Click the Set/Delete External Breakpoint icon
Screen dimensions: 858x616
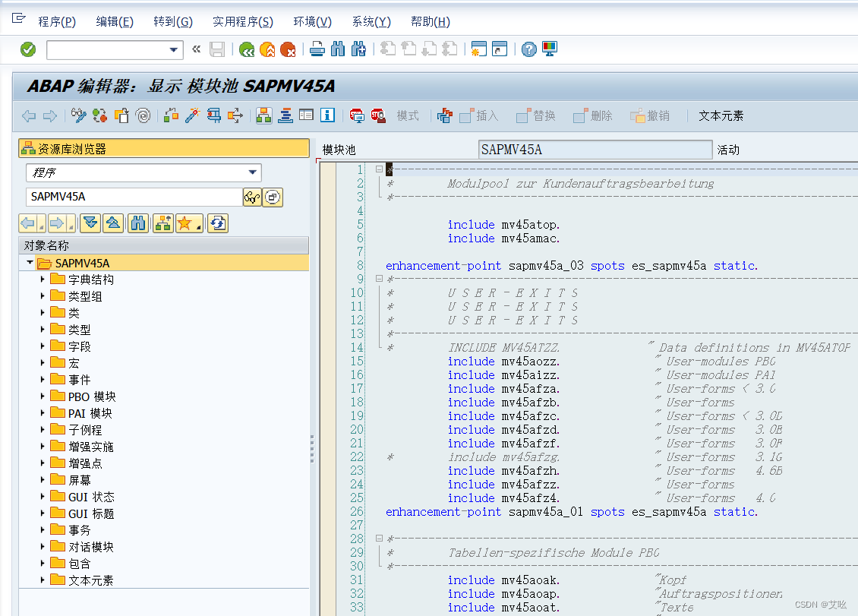coord(378,115)
